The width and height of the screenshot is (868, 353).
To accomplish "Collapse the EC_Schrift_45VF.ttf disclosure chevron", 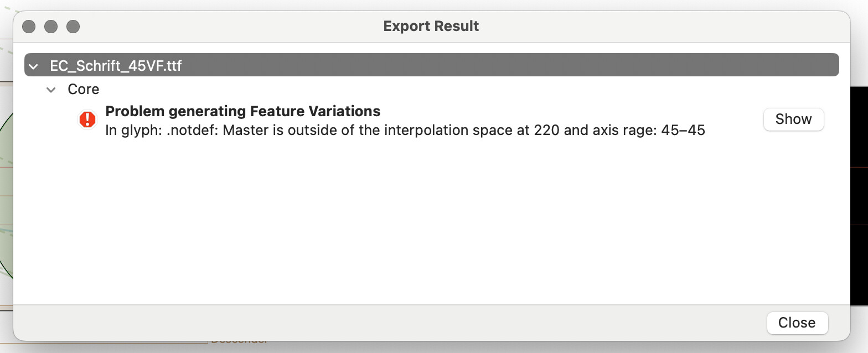I will point(34,66).
